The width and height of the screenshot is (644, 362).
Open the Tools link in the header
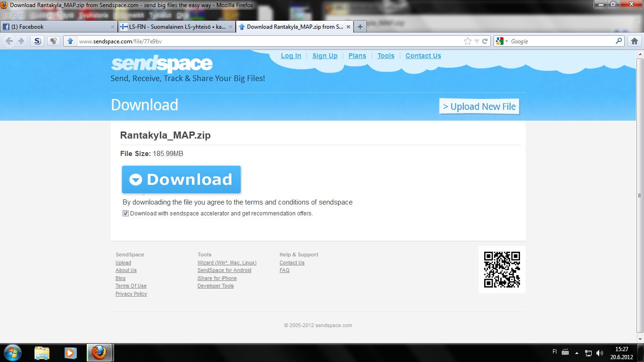386,56
